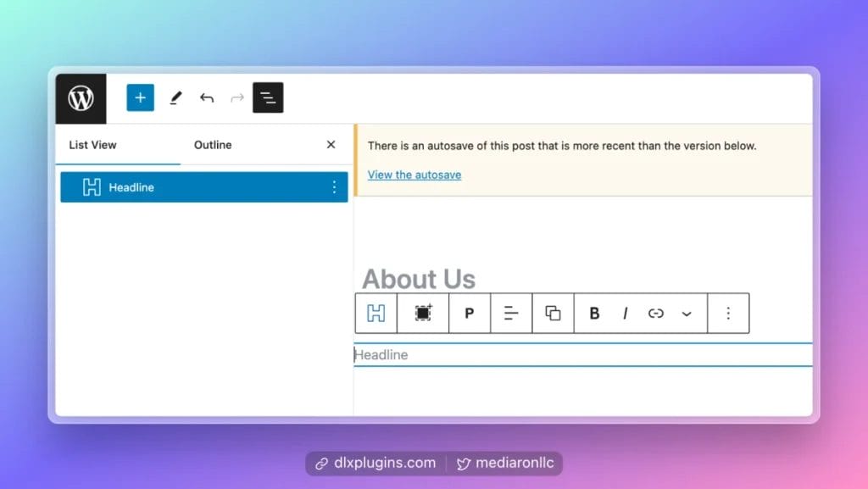Select the Headline block in List View

pos(131,187)
